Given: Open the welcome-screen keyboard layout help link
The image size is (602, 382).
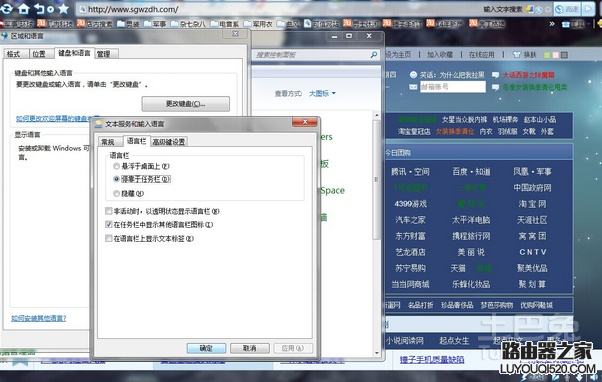Looking at the screenshot, I should point(54,118).
